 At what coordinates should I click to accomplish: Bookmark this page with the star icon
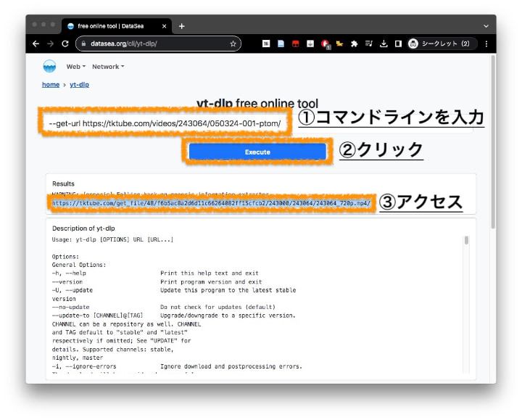coord(233,44)
